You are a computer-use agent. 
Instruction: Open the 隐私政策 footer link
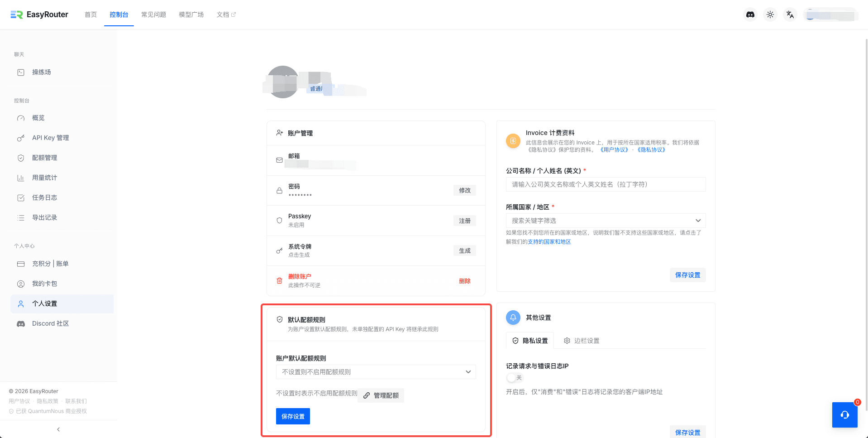(48, 401)
